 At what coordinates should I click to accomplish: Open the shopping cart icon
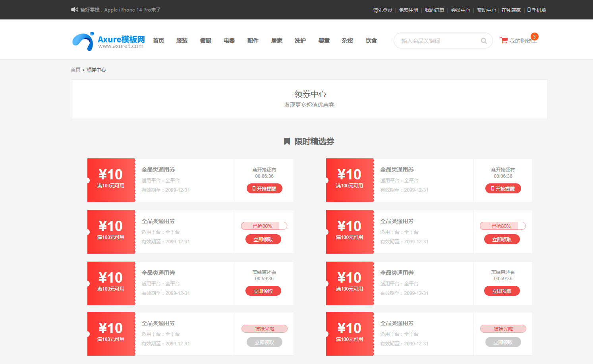pyautogui.click(x=504, y=40)
